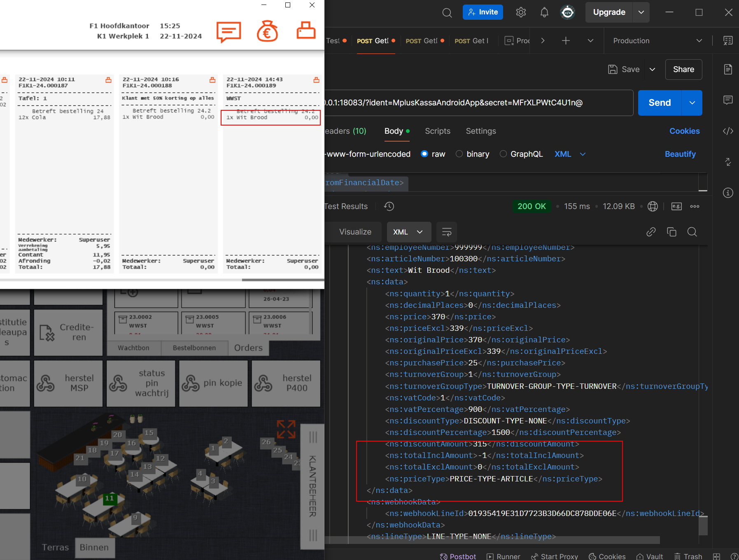The image size is (739, 560).
Task: Open the Wachtbon tab
Action: pos(133,348)
